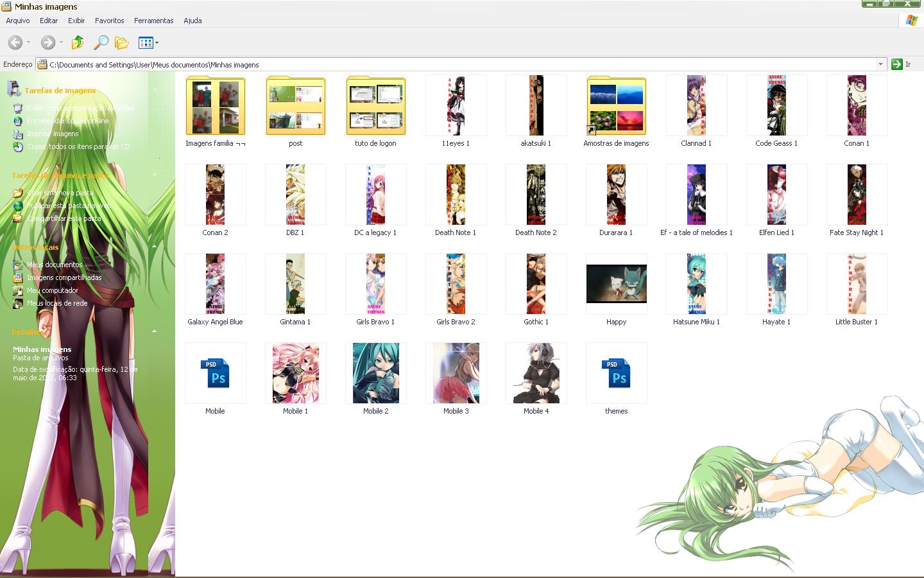The height and width of the screenshot is (578, 924).
Task: Open the Exibir menu
Action: point(76,21)
